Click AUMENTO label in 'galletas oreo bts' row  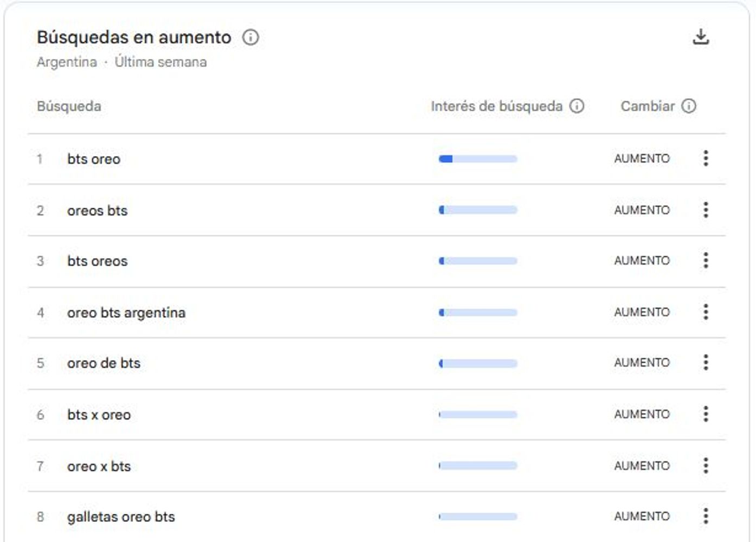[642, 517]
